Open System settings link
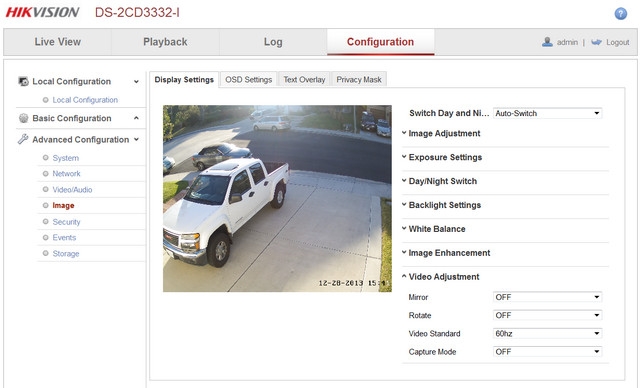 click(66, 158)
